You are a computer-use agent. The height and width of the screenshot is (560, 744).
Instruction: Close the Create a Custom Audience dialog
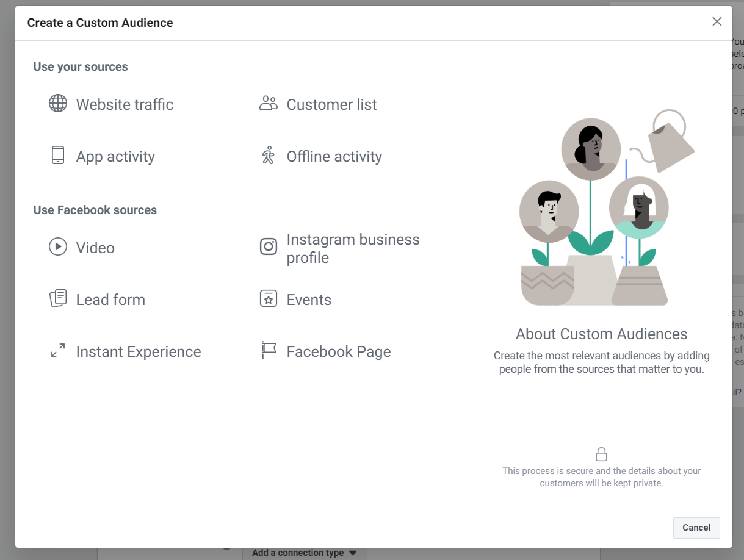[717, 22]
